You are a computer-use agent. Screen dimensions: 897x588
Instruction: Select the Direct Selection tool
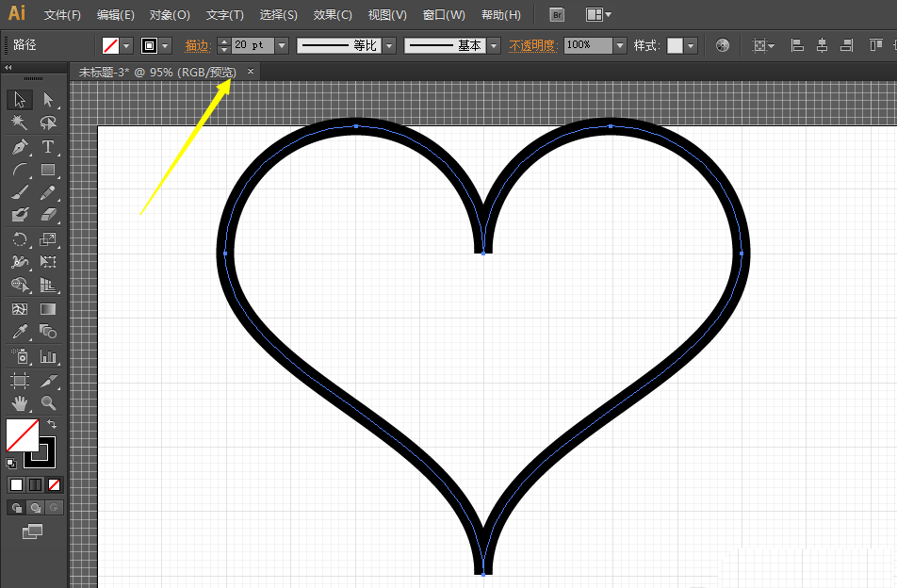(48, 100)
